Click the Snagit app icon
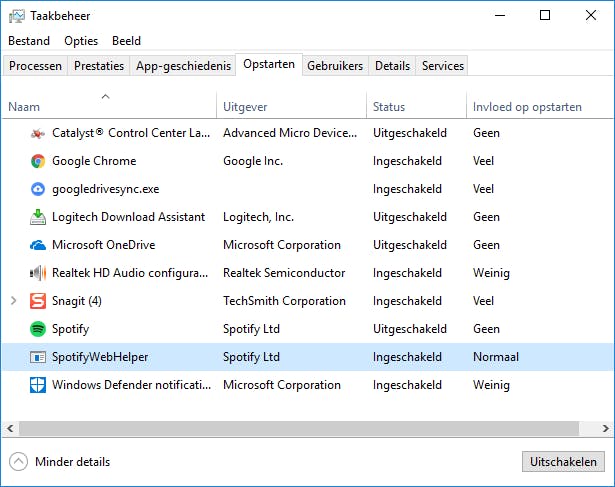The height and width of the screenshot is (487, 615). point(37,301)
